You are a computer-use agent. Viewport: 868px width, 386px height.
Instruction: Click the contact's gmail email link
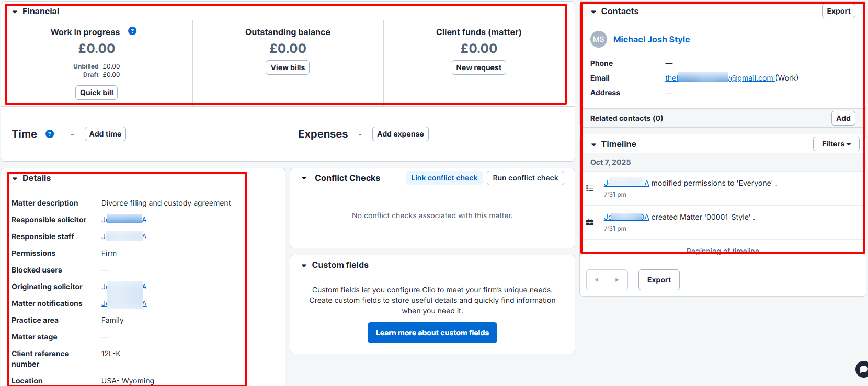click(x=719, y=78)
